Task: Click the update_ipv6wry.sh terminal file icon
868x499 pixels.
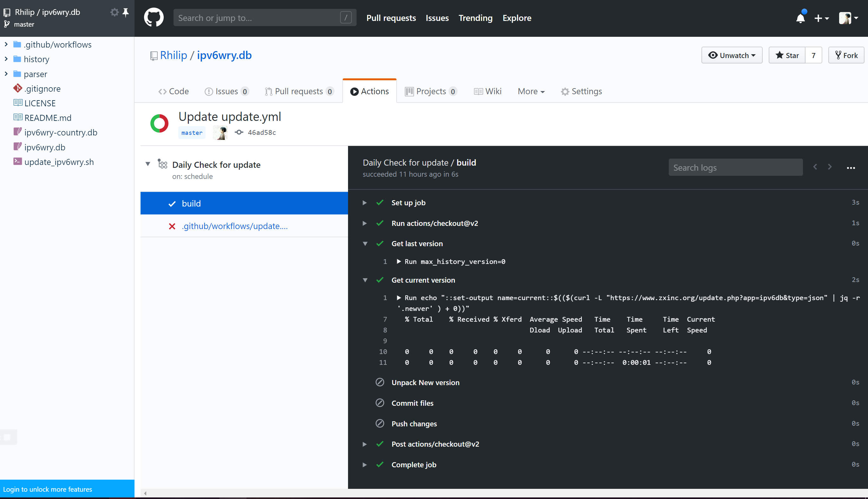Action: (17, 161)
